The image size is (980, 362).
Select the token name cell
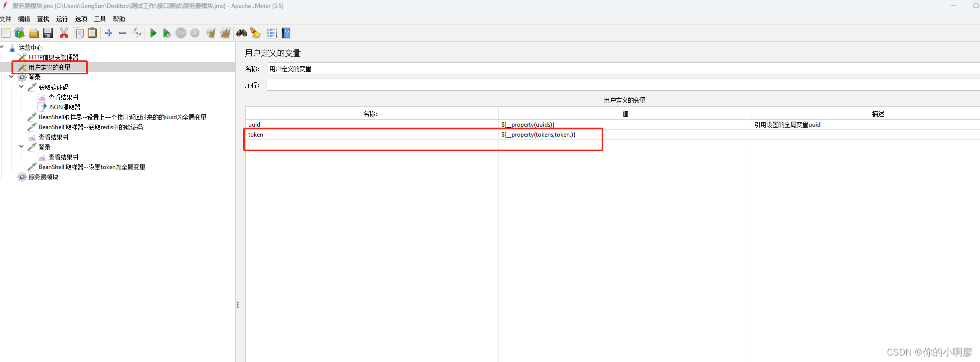[372, 135]
